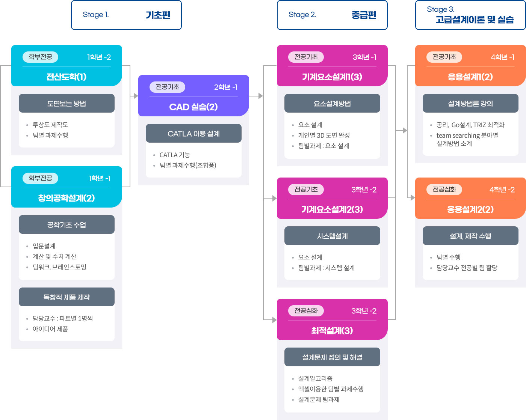Select the 학부전공 badge on 전산도학(1)
The height and width of the screenshot is (420, 526).
click(x=41, y=57)
